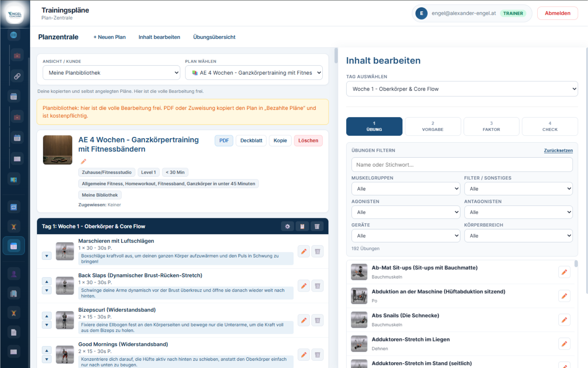Image resolution: width=588 pixels, height=368 pixels.
Task: Delete Marschieren mit Luftschlägen exercise
Action: [318, 251]
